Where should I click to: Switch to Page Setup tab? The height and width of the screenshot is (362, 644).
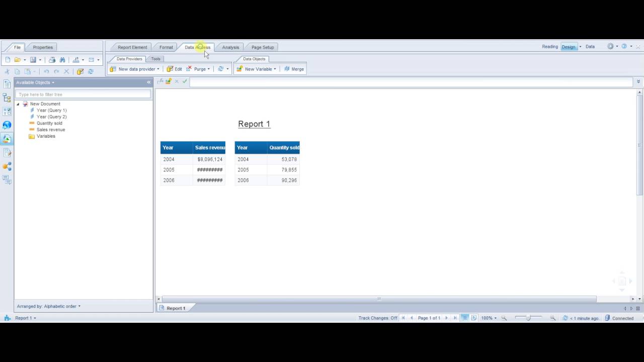coord(263,47)
